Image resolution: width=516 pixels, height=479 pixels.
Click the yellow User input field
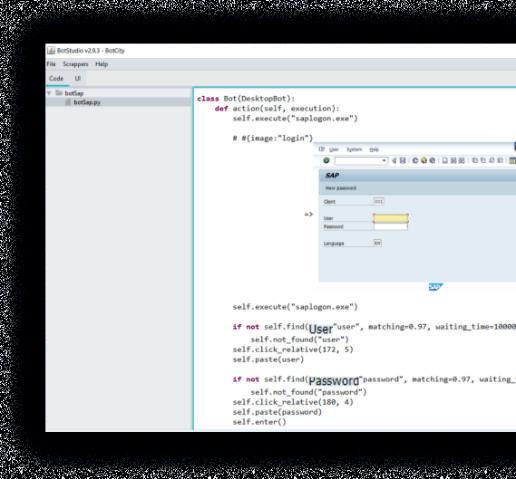pos(391,218)
